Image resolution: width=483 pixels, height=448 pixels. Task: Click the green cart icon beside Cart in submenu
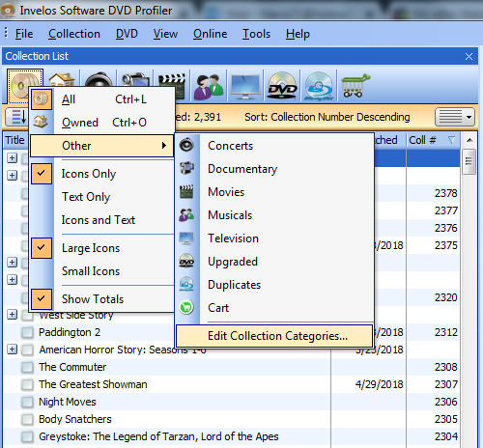[x=186, y=307]
